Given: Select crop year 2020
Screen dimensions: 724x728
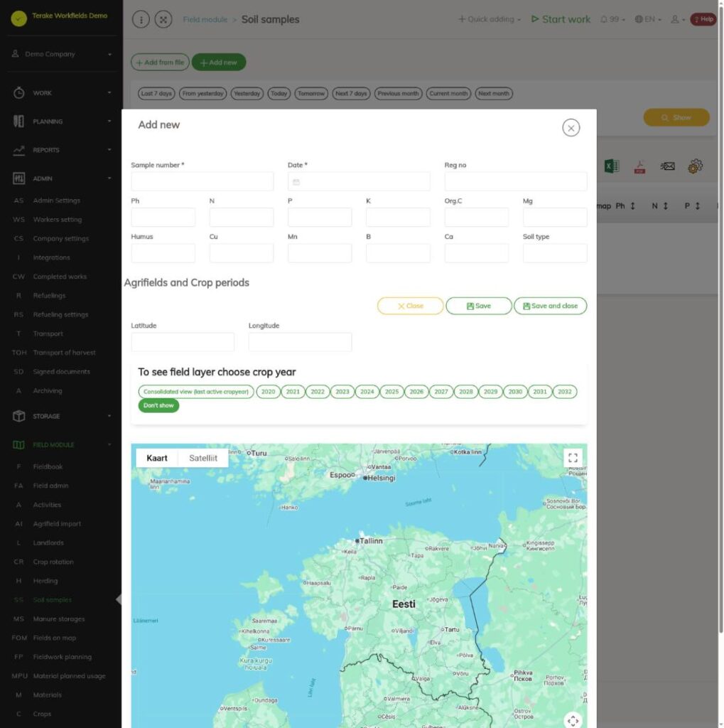Looking at the screenshot, I should (x=269, y=392).
